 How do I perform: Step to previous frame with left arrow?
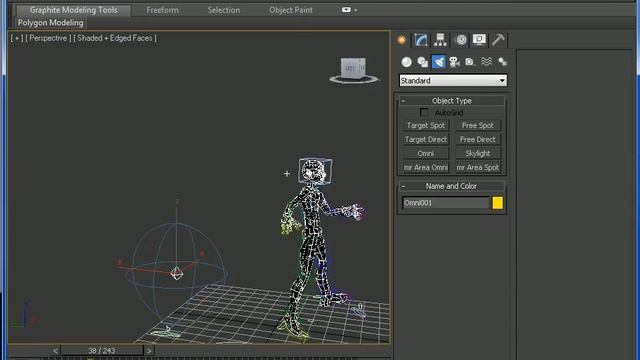[x=56, y=351]
